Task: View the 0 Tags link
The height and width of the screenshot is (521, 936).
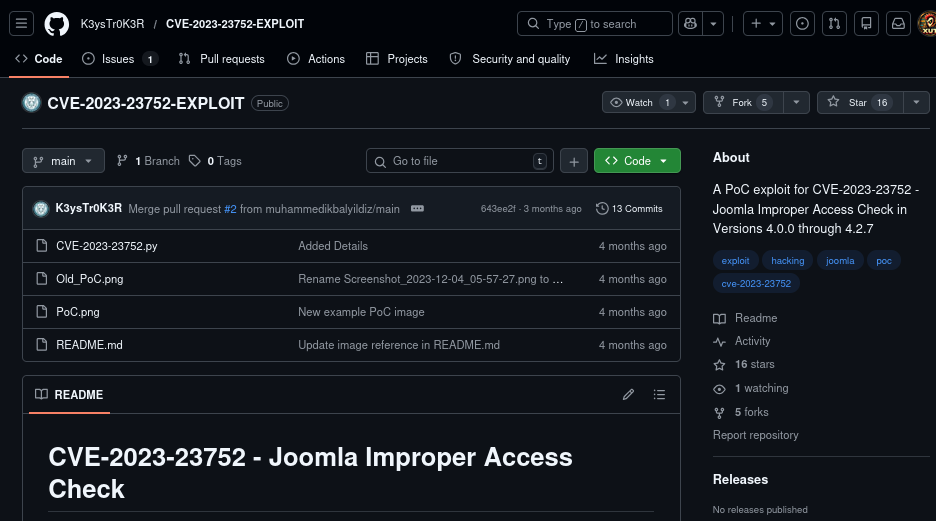Action: click(215, 161)
